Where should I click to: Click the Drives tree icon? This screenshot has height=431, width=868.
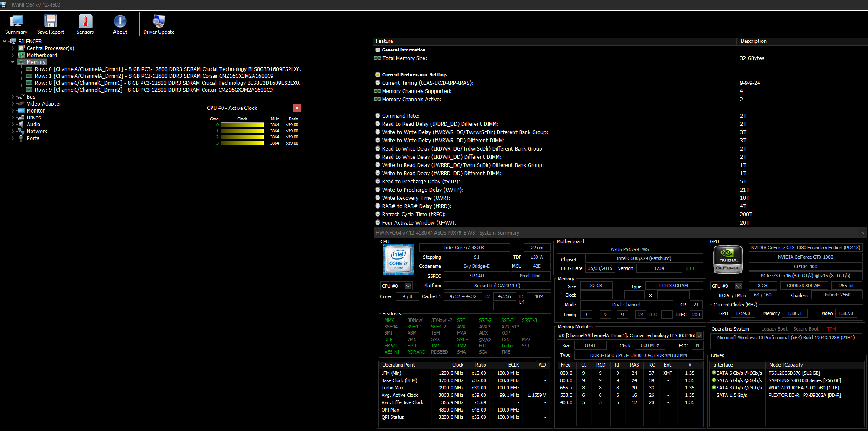click(x=21, y=118)
